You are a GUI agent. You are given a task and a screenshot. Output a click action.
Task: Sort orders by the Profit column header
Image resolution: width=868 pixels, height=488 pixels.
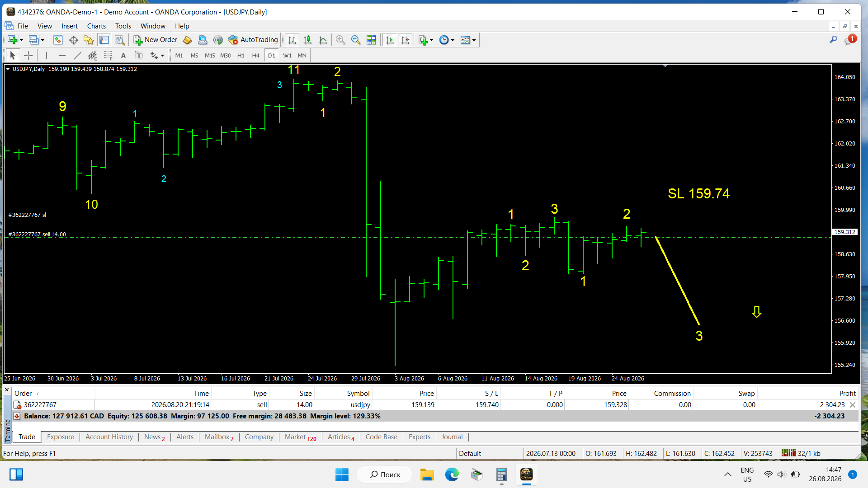pyautogui.click(x=847, y=394)
